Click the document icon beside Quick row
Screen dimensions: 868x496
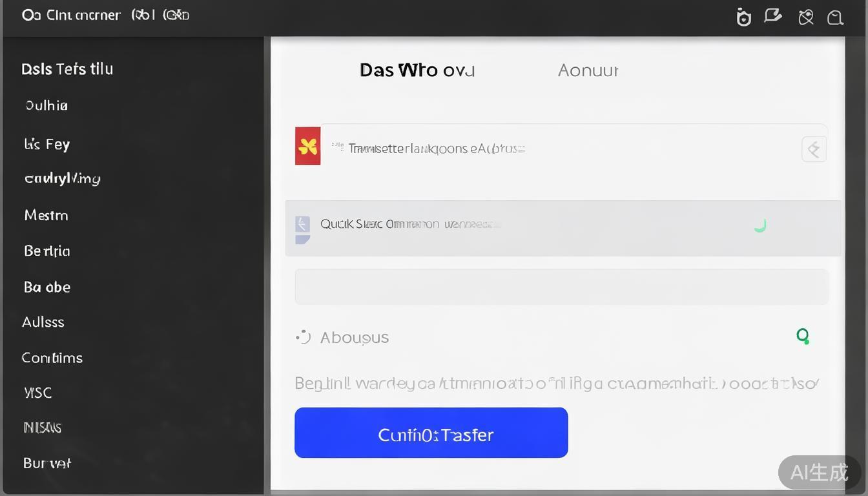tap(302, 229)
